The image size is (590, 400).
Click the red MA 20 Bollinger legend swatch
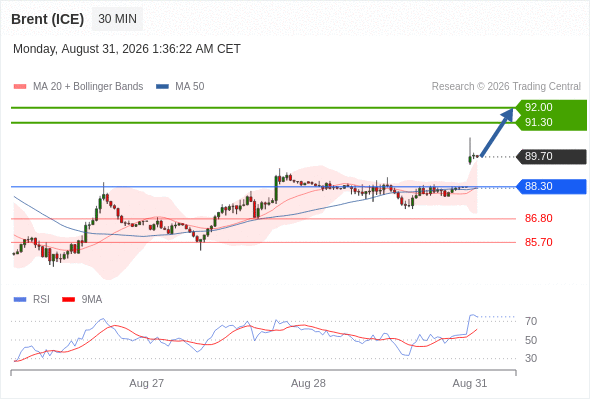(x=20, y=87)
